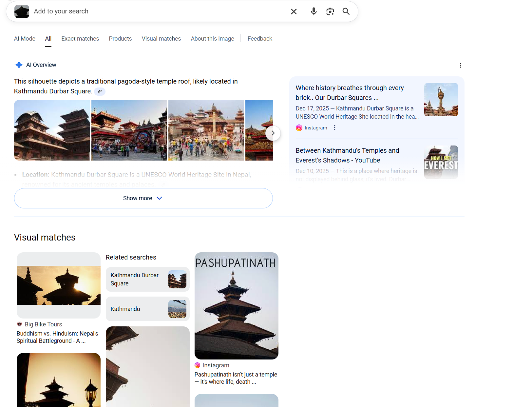
Task: Expand the overview with Show more
Action: coord(143,198)
